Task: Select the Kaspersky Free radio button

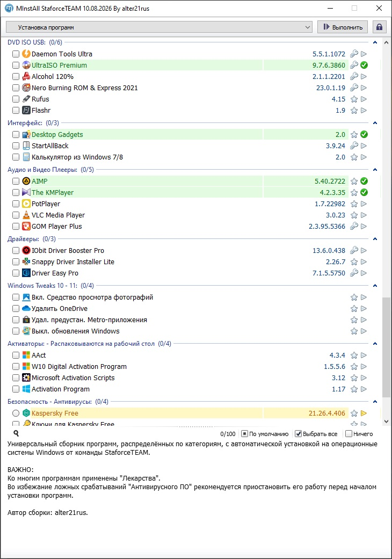Action: pos(16,413)
